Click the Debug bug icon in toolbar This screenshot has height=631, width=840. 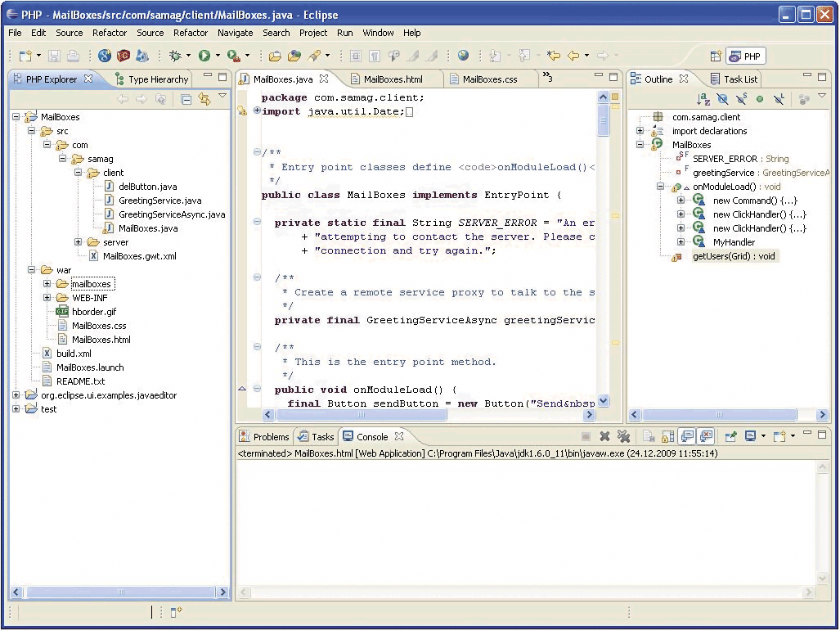click(175, 56)
